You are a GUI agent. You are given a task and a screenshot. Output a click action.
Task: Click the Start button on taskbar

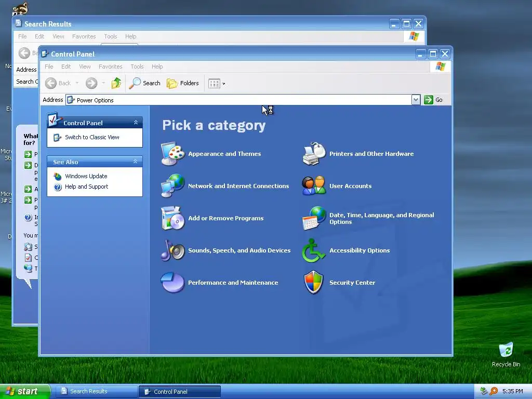point(24,391)
